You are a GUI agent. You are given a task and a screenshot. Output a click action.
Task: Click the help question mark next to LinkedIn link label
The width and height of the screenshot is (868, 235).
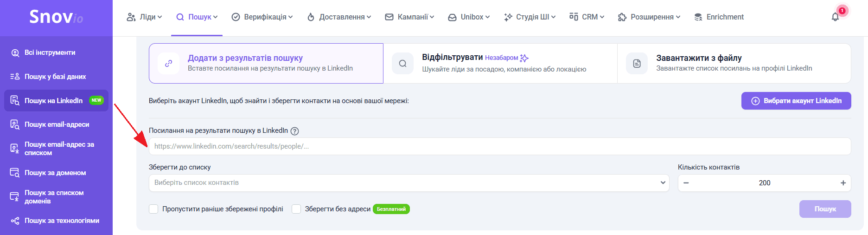(x=294, y=131)
